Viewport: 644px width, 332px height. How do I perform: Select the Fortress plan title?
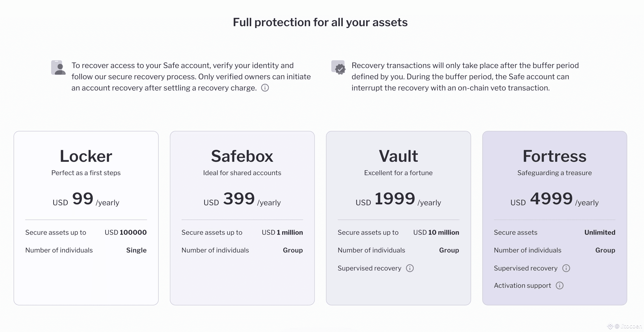(555, 156)
